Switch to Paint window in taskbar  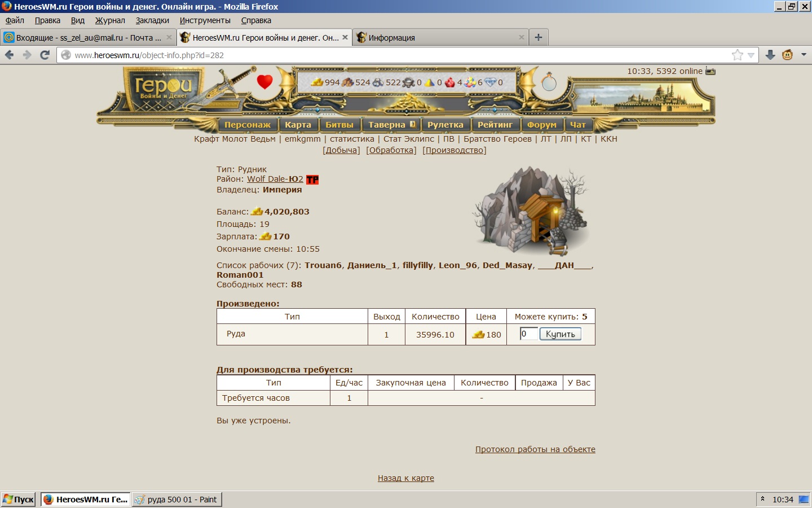[176, 499]
